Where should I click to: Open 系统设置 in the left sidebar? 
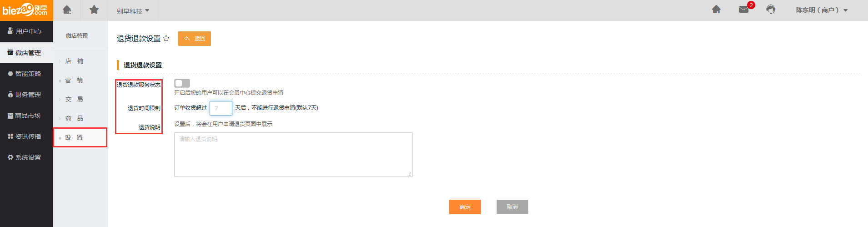[26, 157]
